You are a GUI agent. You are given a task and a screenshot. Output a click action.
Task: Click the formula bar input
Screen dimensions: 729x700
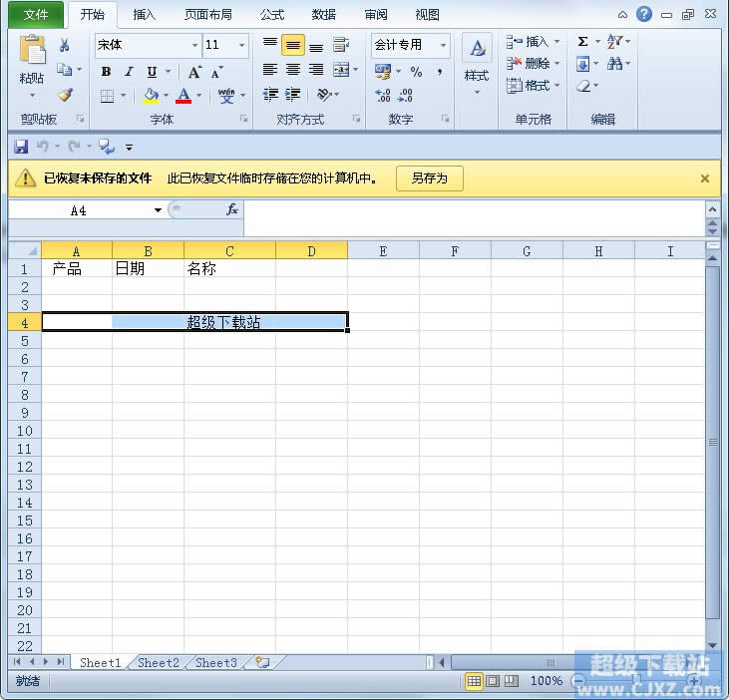pos(475,217)
